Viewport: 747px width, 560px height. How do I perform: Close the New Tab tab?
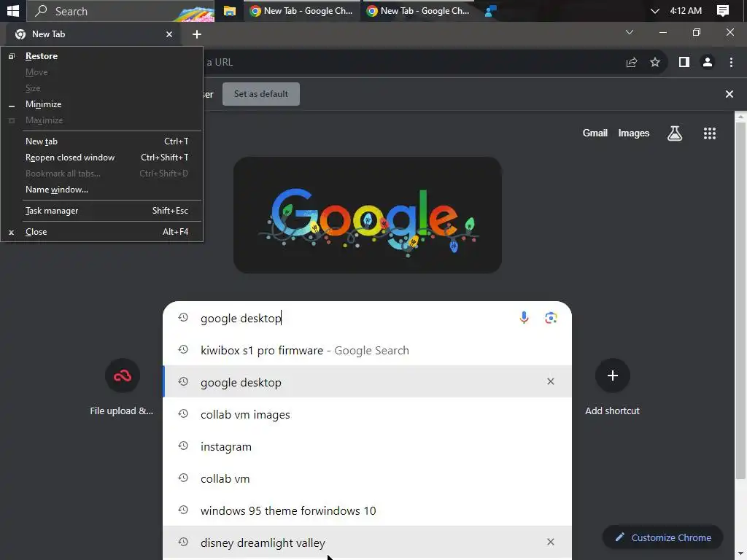[x=169, y=34]
